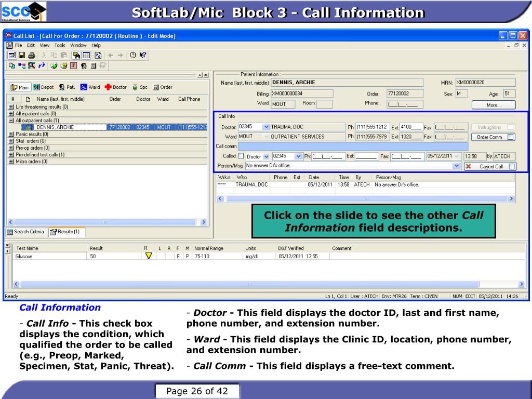Click the paste clipboard icon
The width and height of the screenshot is (532, 399).
coord(63,55)
